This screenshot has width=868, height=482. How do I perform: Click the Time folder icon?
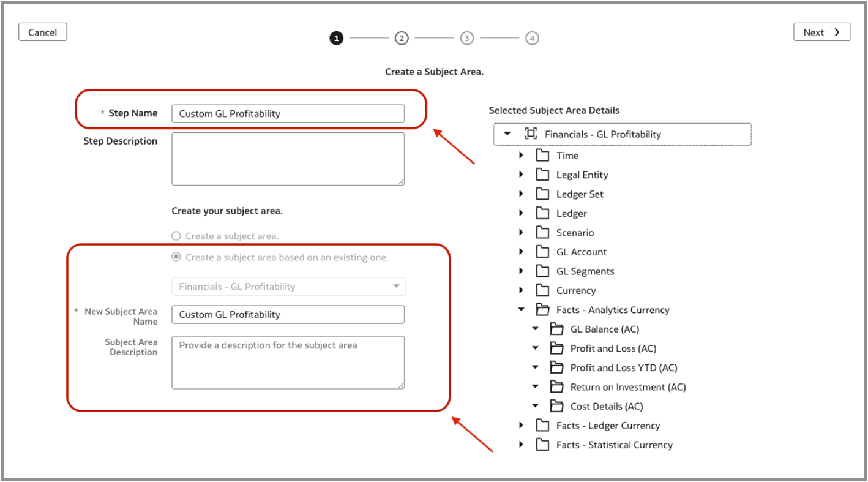(542, 156)
